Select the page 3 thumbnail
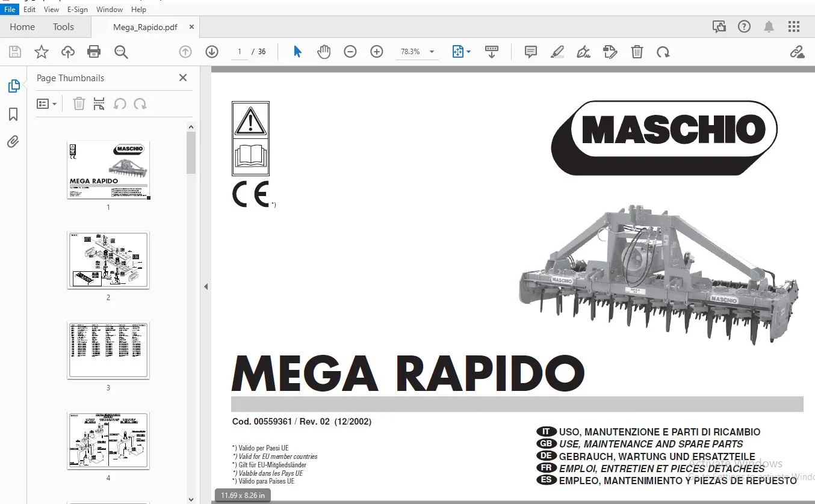Screen dimensions: 815x504 [x=108, y=350]
